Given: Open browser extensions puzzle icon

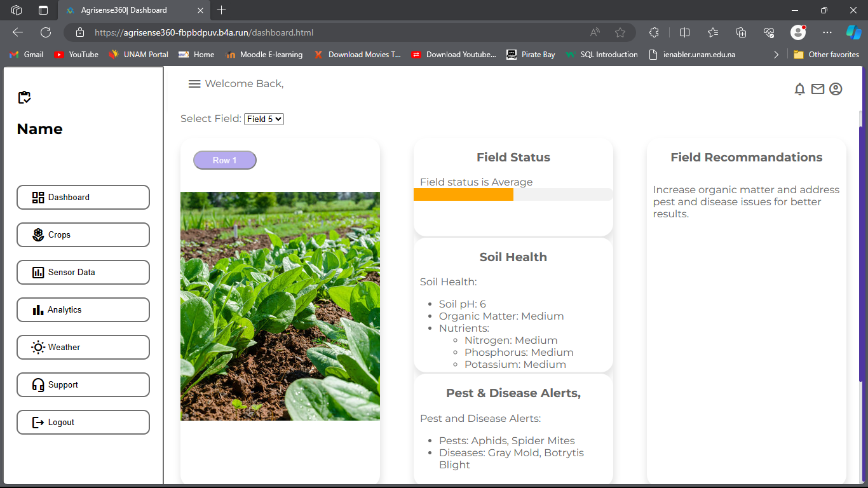Looking at the screenshot, I should [x=654, y=32].
